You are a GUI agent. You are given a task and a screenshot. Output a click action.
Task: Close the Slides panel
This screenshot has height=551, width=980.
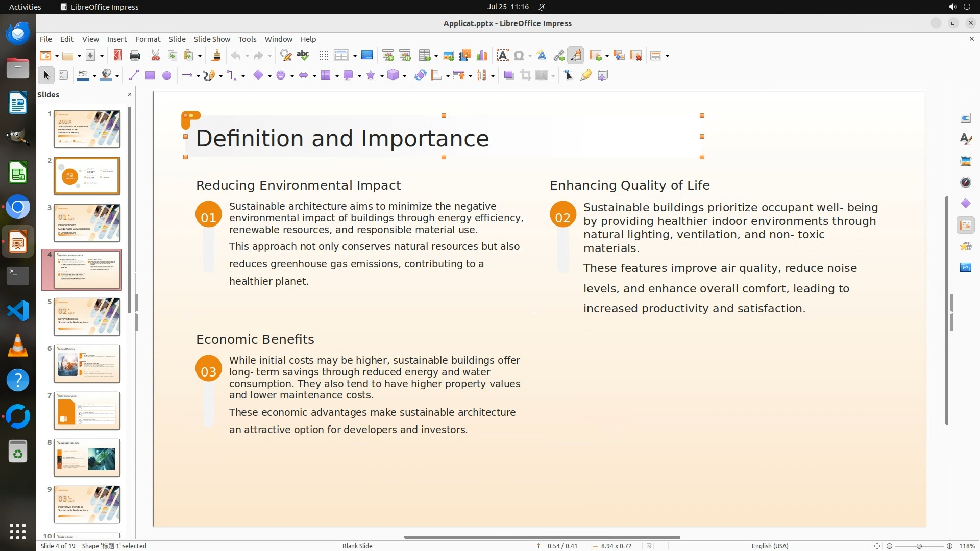(129, 94)
